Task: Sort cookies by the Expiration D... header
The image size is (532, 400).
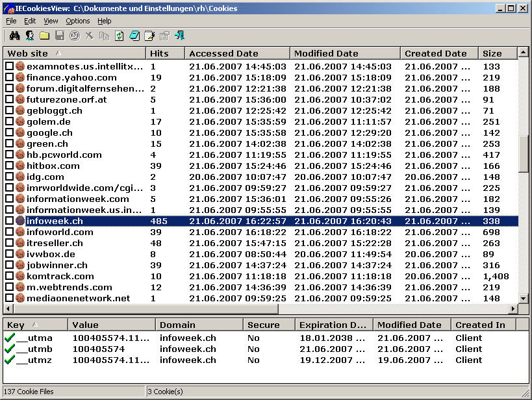Action: point(334,325)
